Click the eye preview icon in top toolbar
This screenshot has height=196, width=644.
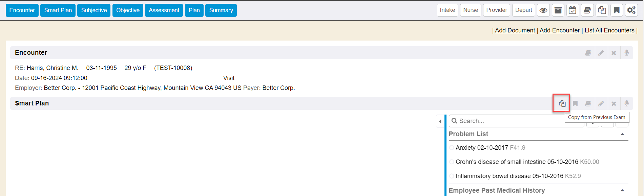[x=543, y=10]
